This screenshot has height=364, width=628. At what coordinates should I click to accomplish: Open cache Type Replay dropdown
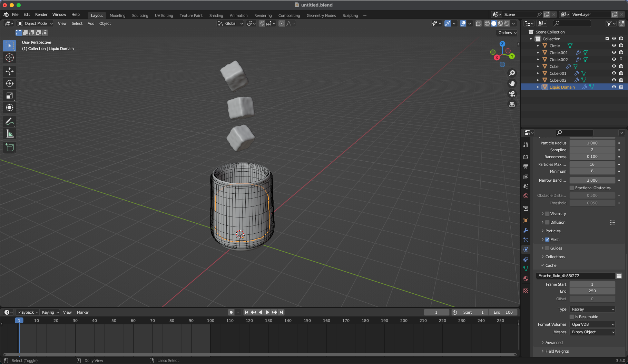592,309
